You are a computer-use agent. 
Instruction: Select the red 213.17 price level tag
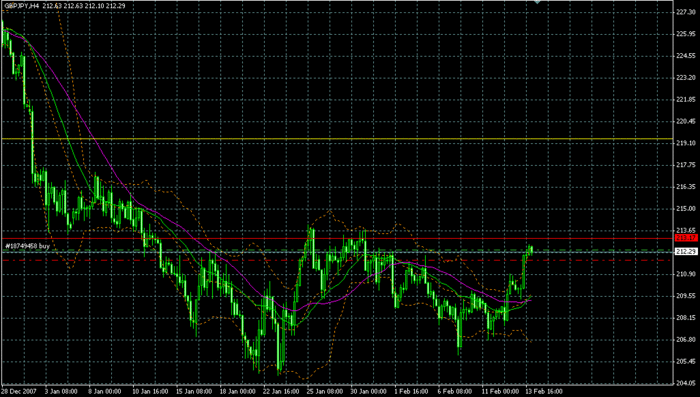[686, 238]
